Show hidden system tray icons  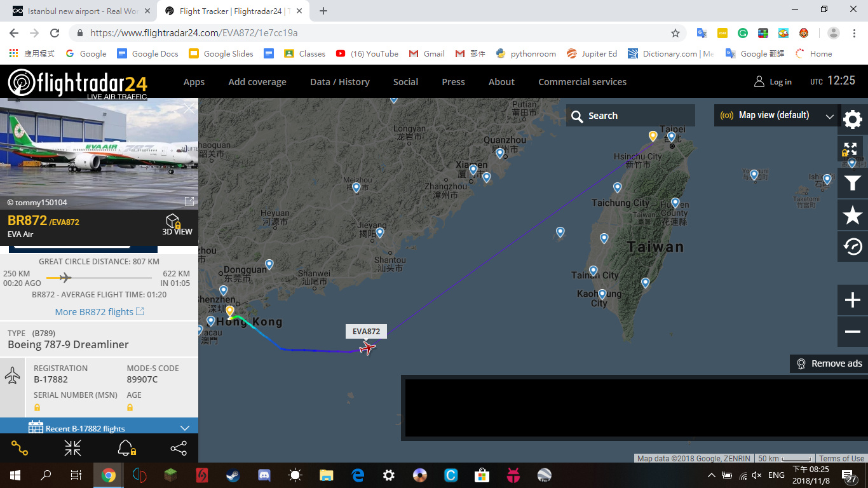point(711,475)
